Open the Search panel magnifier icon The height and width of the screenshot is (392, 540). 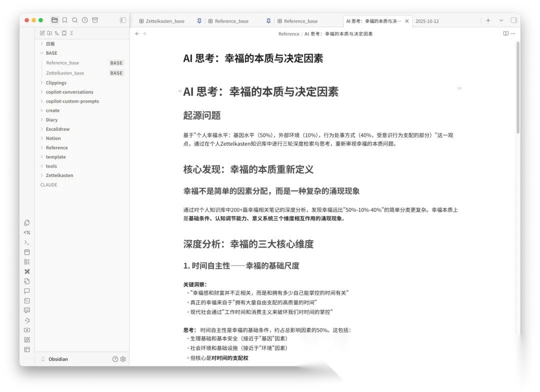(74, 20)
